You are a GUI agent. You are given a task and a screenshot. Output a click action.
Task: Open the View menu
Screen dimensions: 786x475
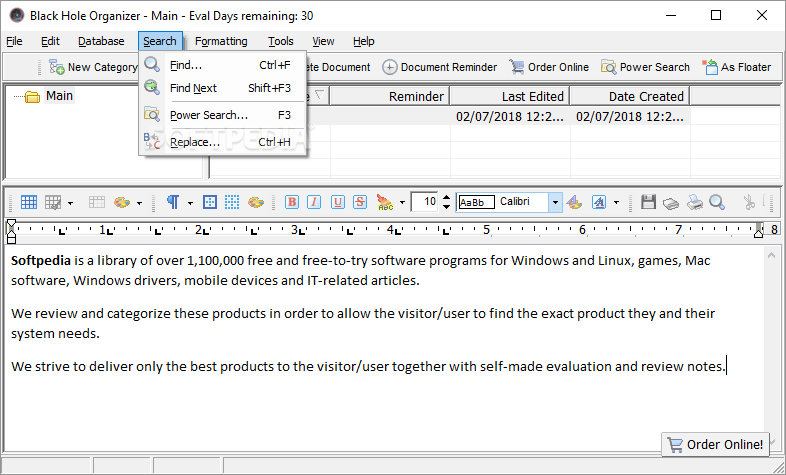323,41
